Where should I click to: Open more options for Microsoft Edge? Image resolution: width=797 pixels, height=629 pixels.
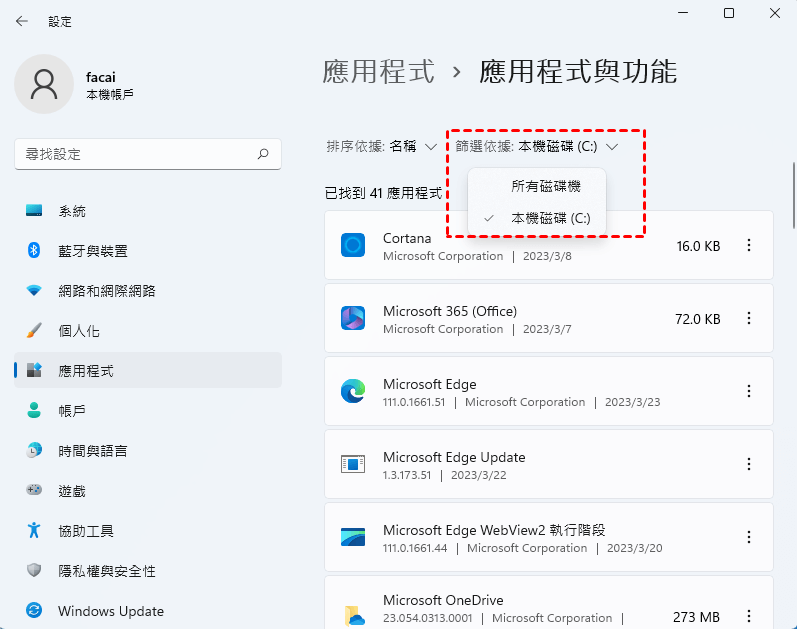click(749, 391)
